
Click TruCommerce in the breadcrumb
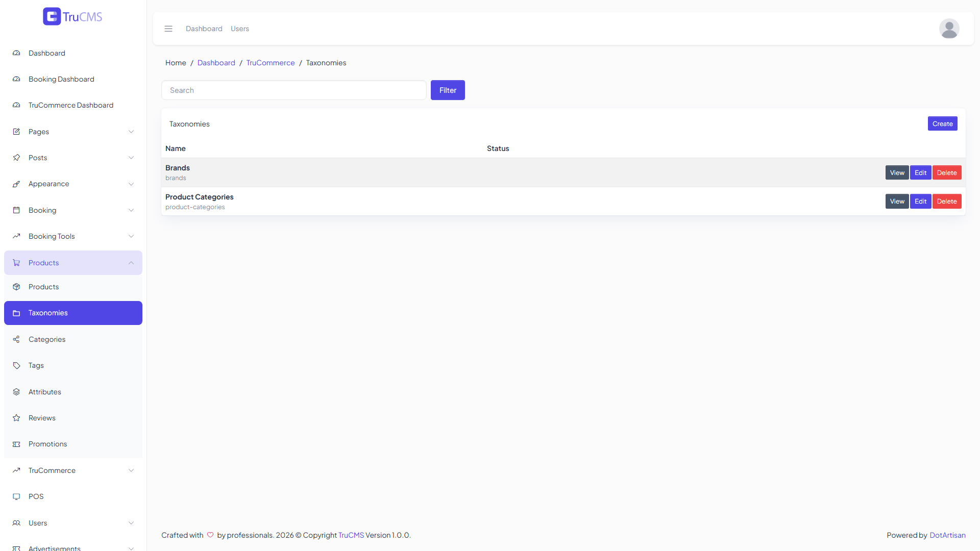coord(271,63)
